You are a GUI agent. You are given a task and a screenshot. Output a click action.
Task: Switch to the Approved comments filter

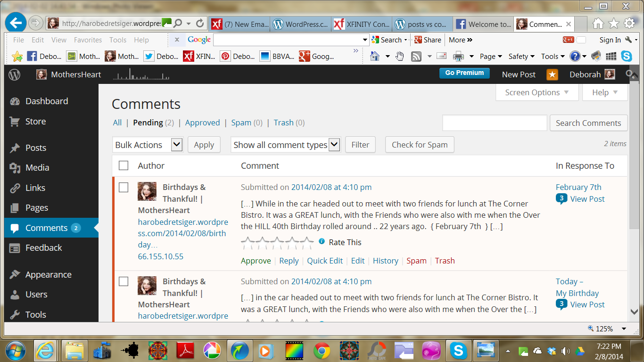[x=202, y=123]
